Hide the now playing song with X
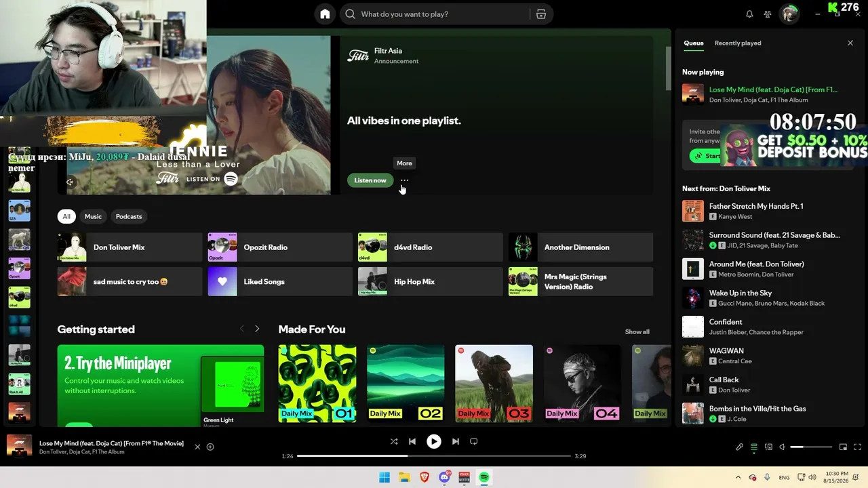Viewport: 868px width, 488px height. [x=197, y=447]
